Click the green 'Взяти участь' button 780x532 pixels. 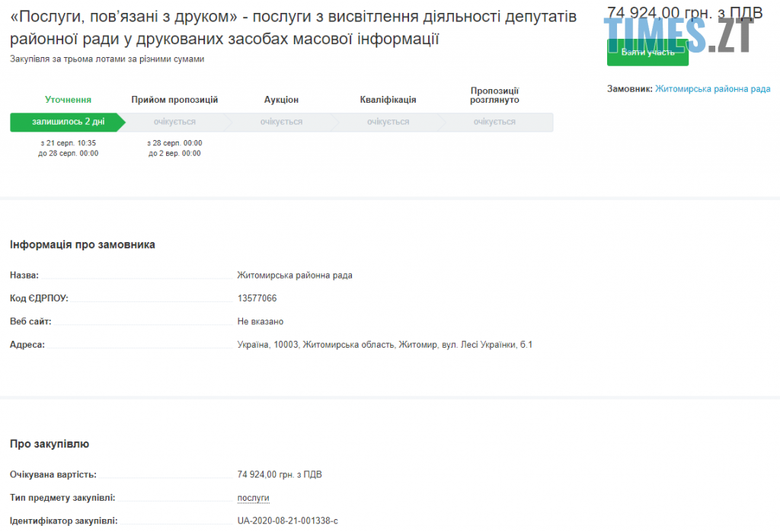pos(647,53)
